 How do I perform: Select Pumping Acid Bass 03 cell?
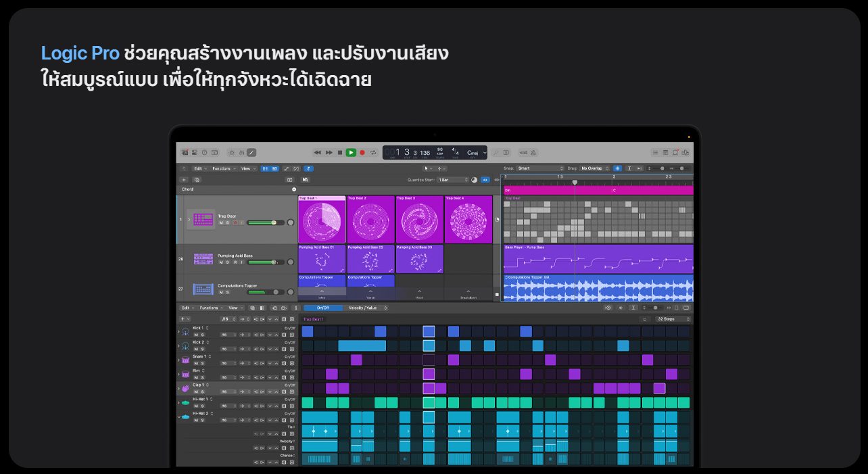(x=419, y=259)
